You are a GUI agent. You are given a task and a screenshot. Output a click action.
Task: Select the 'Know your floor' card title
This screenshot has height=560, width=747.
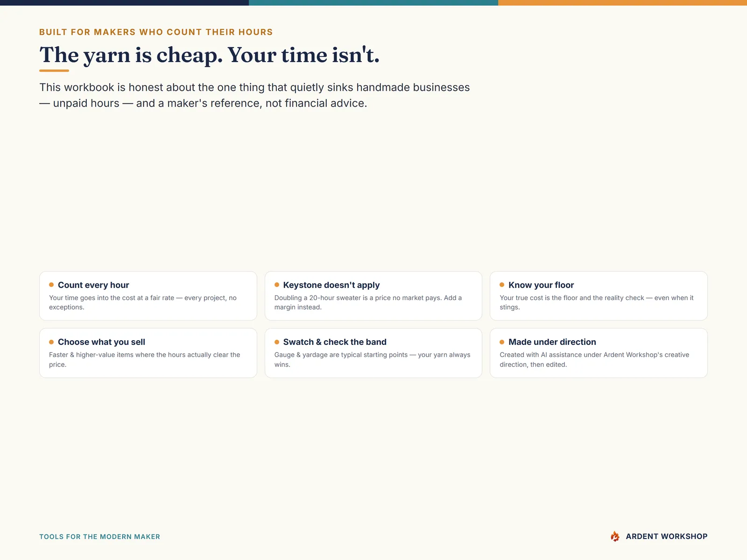(541, 285)
